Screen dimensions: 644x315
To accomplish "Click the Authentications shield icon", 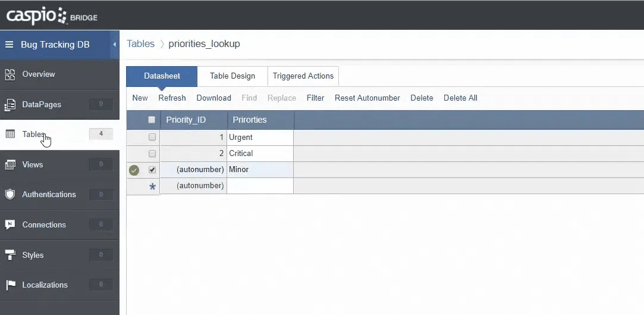I will [10, 195].
